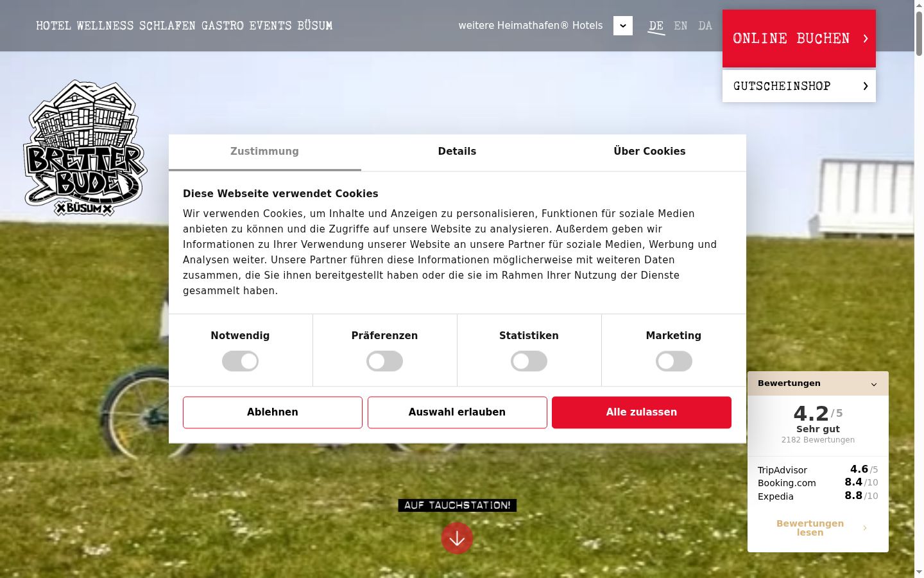Accept all cookies with Alle zulassen

coord(642,412)
